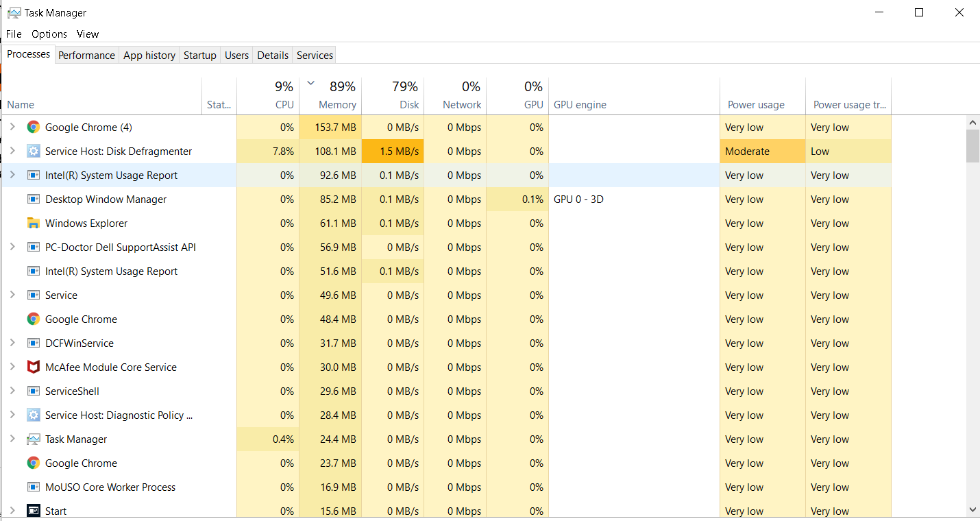Image resolution: width=980 pixels, height=521 pixels.
Task: Switch to the App history tab
Action: coord(149,56)
